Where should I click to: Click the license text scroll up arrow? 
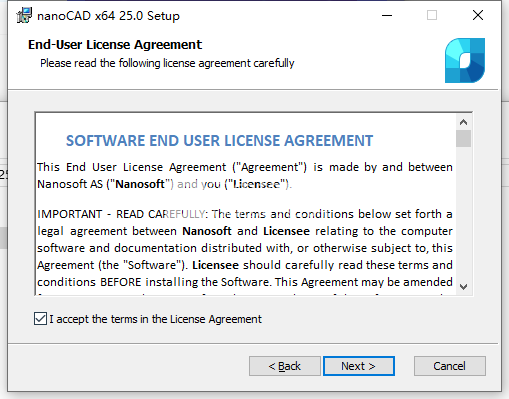pyautogui.click(x=463, y=122)
